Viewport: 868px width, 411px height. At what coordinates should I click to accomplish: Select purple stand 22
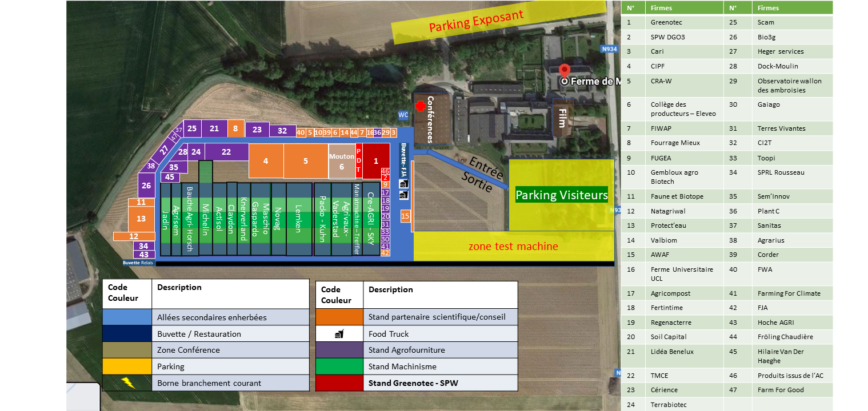click(x=226, y=152)
